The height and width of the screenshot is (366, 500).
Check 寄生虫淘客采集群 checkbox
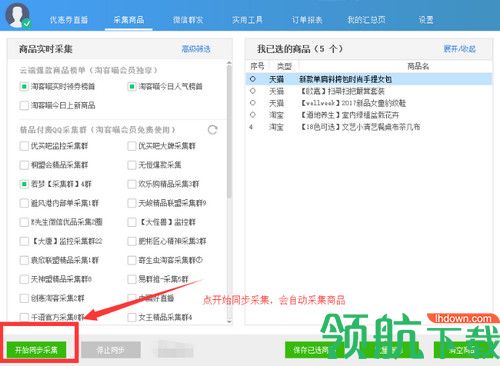132,260
